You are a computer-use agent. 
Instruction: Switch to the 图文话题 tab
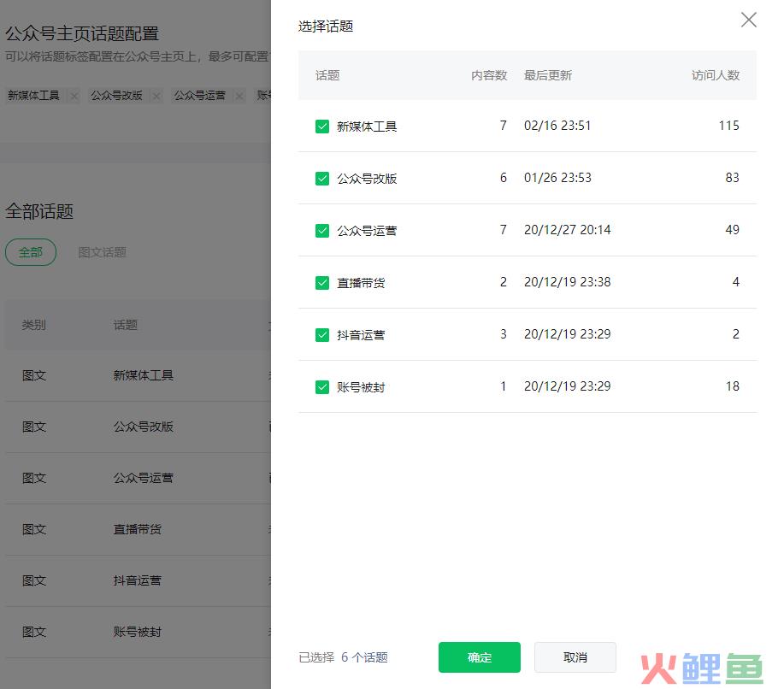click(102, 252)
